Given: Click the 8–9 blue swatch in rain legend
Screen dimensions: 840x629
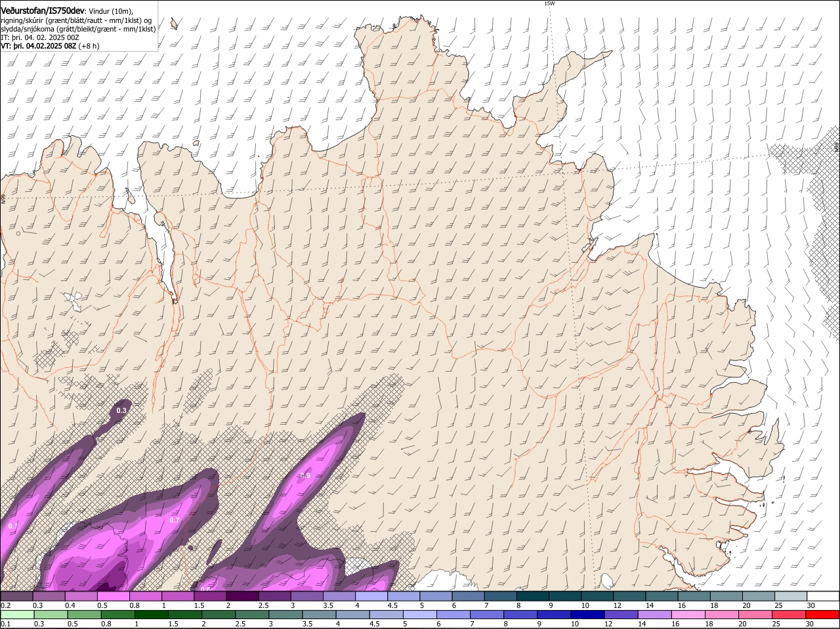Looking at the screenshot, I should (521, 615).
